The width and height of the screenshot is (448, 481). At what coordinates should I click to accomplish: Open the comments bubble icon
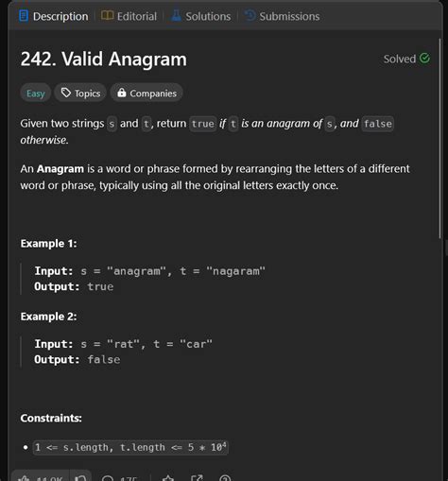point(108,478)
